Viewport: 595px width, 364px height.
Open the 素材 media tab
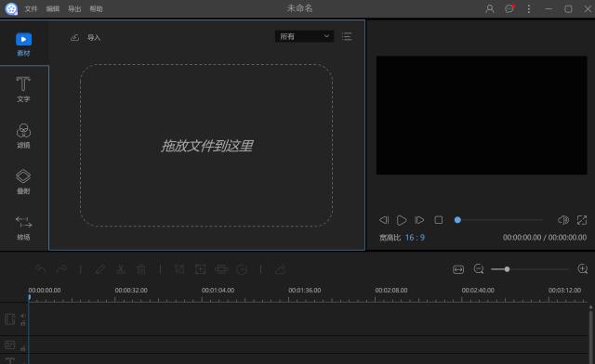point(23,45)
